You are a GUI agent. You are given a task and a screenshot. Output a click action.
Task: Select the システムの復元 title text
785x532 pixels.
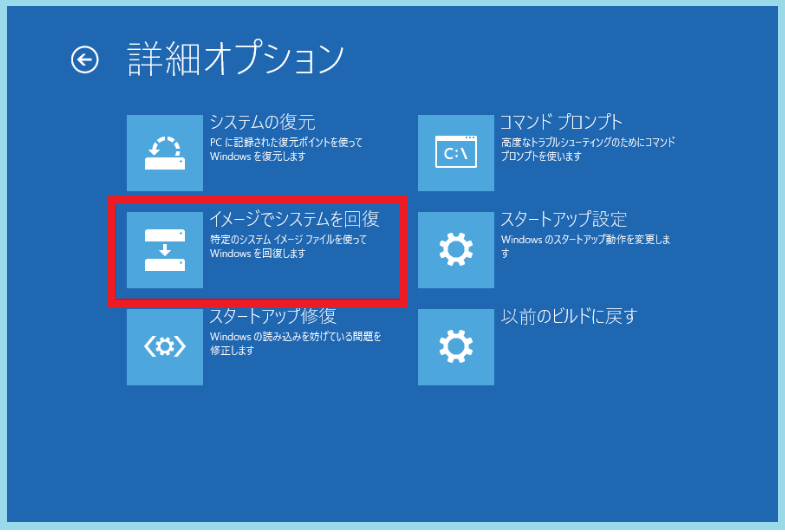[x=262, y=122]
